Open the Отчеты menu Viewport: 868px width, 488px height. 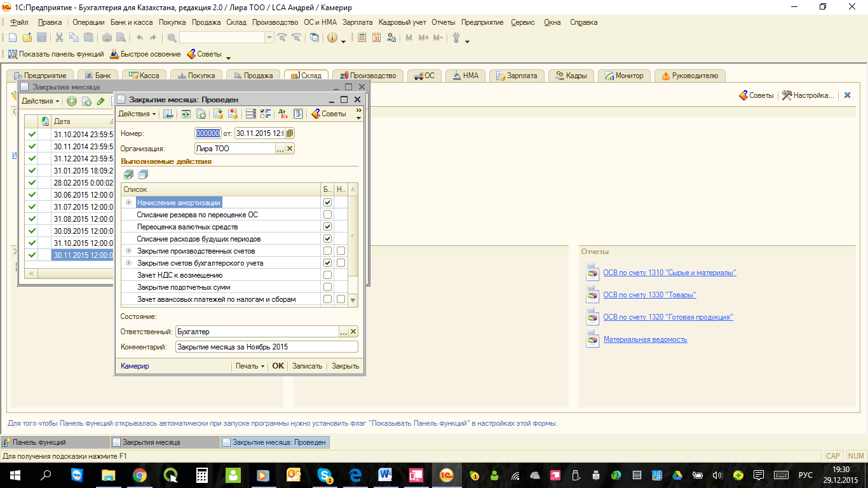click(x=444, y=22)
